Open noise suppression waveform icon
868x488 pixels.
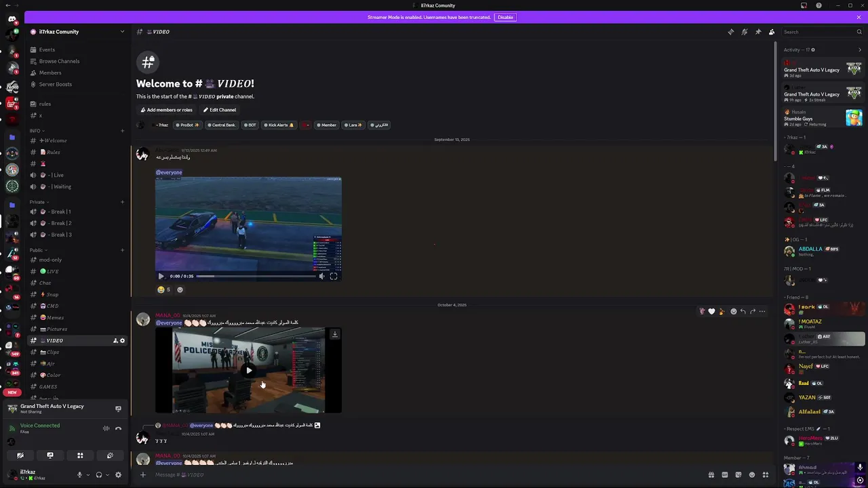tap(106, 428)
